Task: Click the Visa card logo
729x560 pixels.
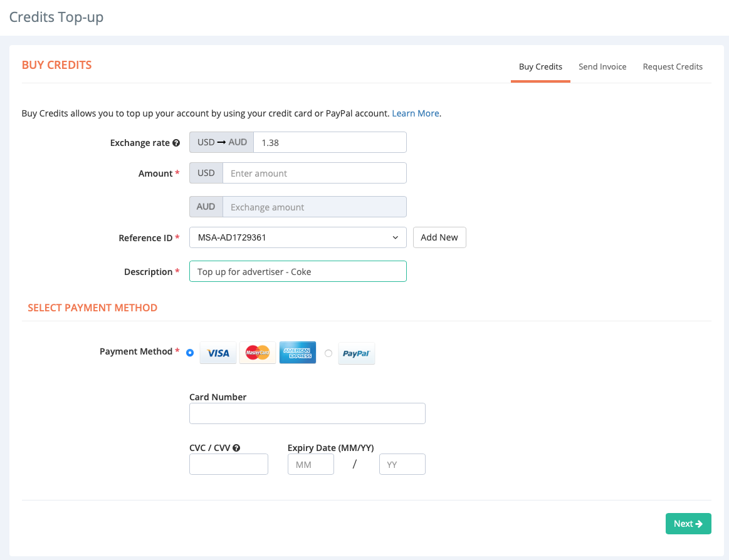Action: (218, 353)
